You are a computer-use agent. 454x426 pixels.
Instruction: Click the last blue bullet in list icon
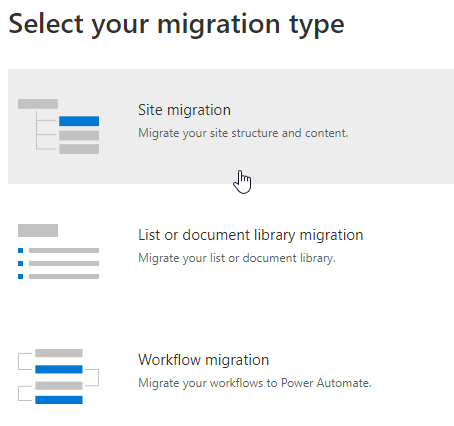pyautogui.click(x=21, y=276)
